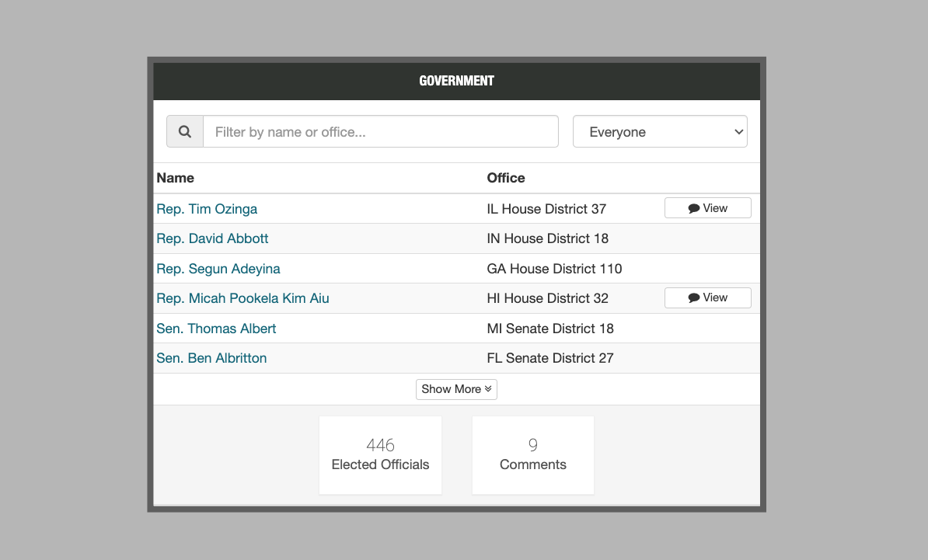Click the Office column header
The image size is (928, 560).
506,178
